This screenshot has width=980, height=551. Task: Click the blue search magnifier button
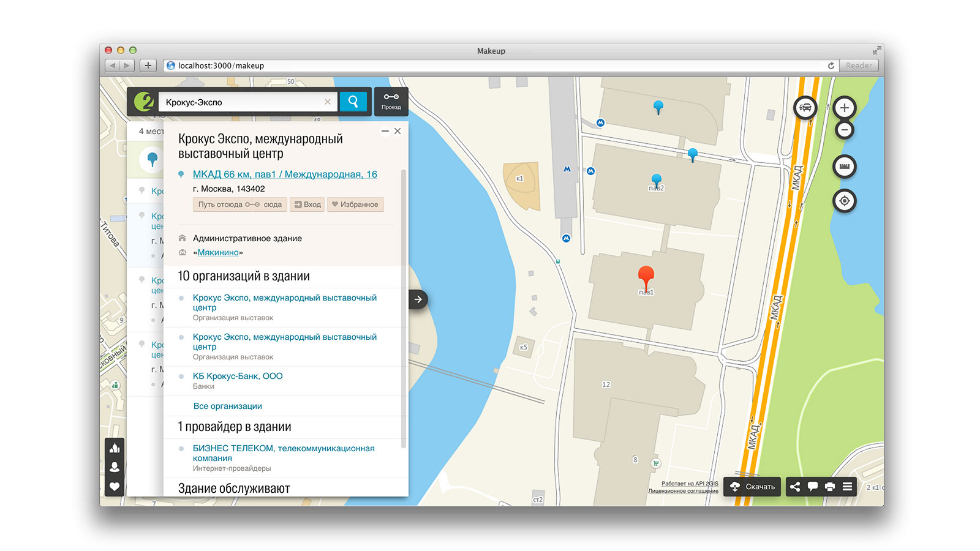pyautogui.click(x=353, y=102)
